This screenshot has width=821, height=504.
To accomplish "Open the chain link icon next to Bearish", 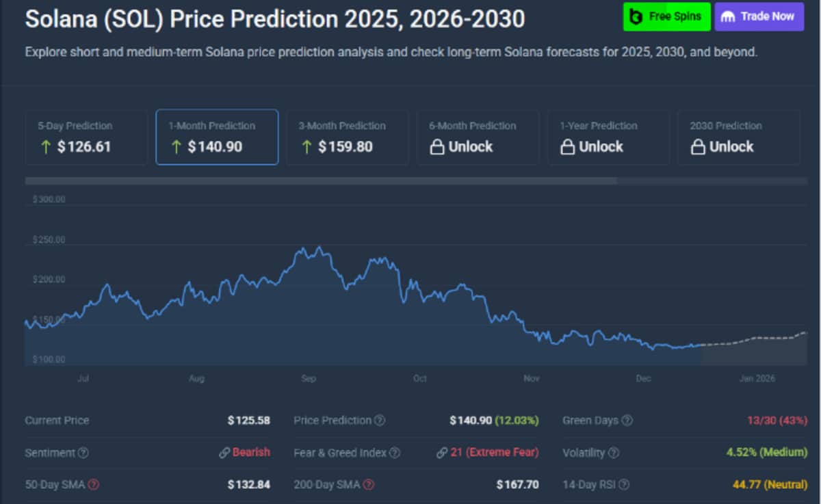I will coord(224,452).
